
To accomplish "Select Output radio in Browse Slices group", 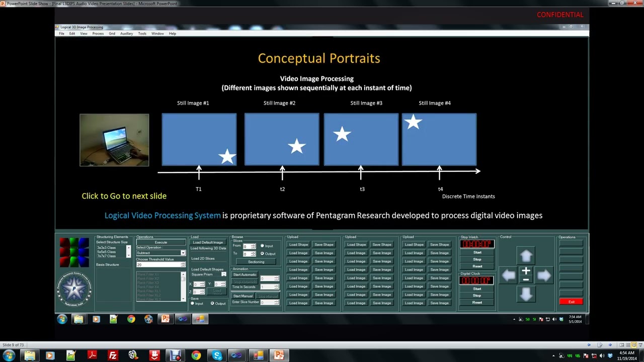I will pyautogui.click(x=262, y=253).
